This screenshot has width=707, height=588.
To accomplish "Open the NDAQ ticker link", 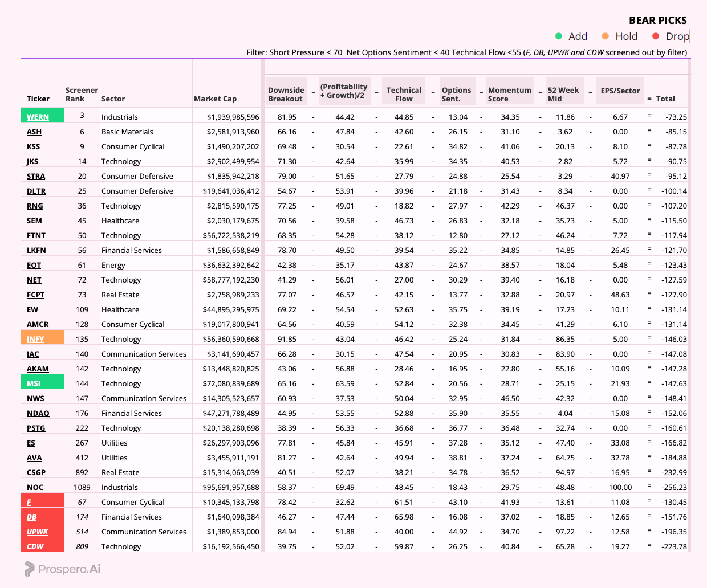I will pyautogui.click(x=38, y=413).
